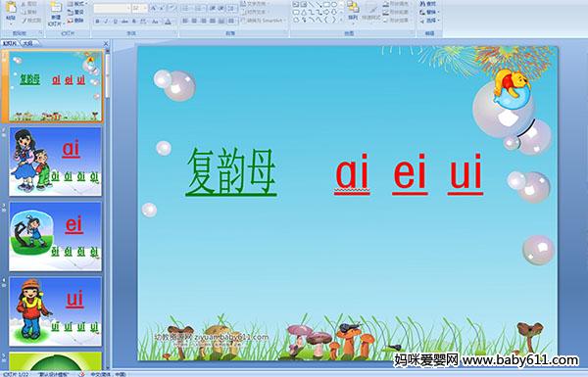Switch to the Outline pane tab
The image size is (588, 377).
point(27,43)
